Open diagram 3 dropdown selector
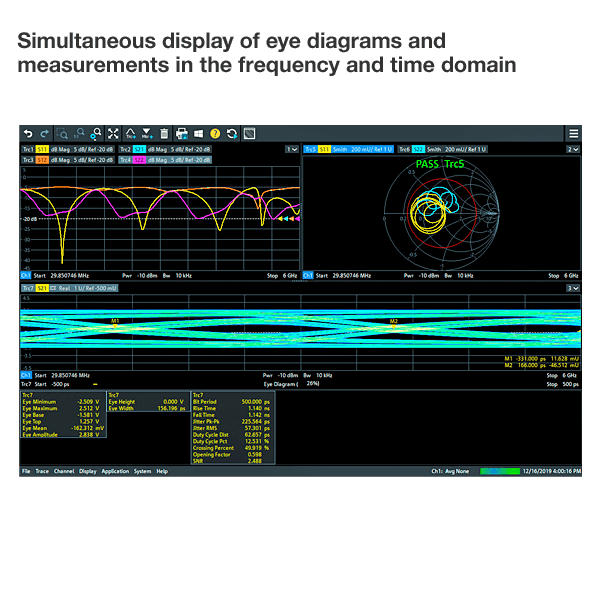The width and height of the screenshot is (600, 600). (573, 288)
